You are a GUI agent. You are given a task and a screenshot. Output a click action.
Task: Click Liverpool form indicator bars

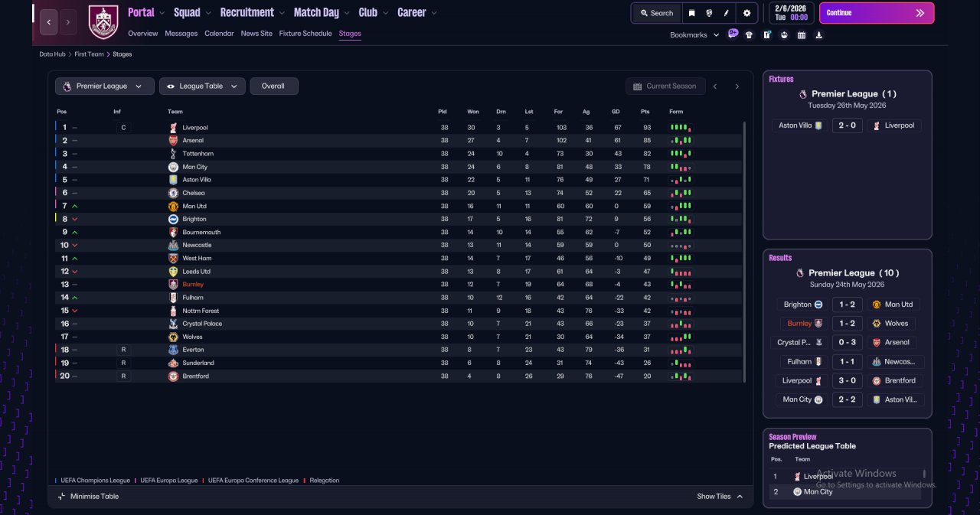[x=681, y=128]
